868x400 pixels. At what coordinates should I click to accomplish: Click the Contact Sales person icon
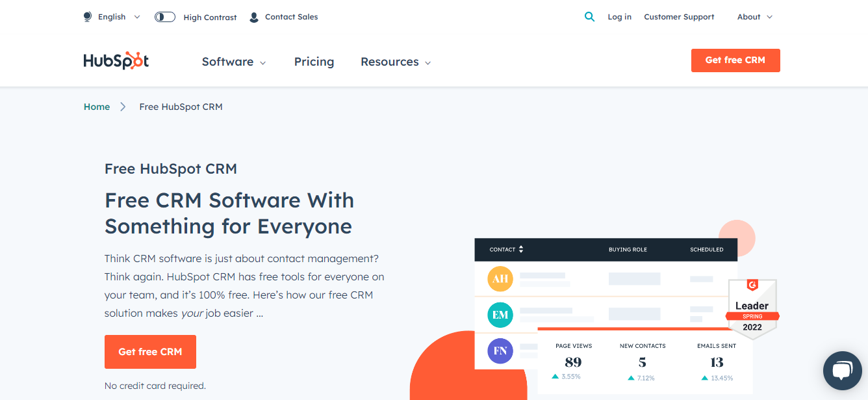[254, 18]
